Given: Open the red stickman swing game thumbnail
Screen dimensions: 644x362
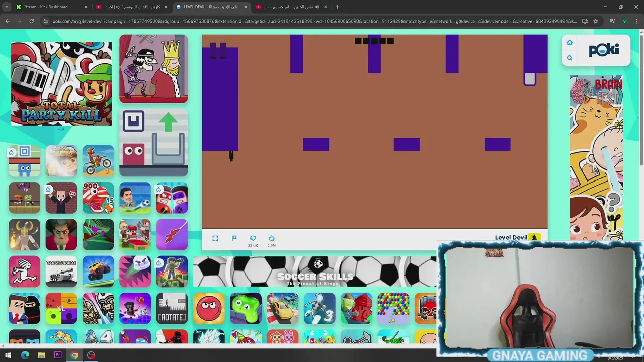Looking at the screenshot, I should point(172,235).
